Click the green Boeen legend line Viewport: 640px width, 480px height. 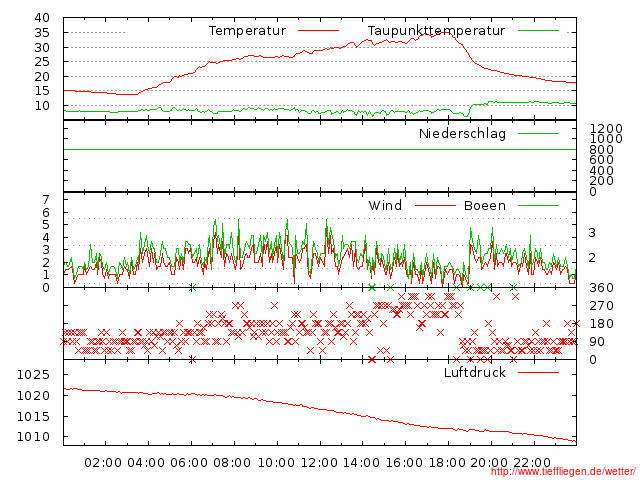point(538,205)
